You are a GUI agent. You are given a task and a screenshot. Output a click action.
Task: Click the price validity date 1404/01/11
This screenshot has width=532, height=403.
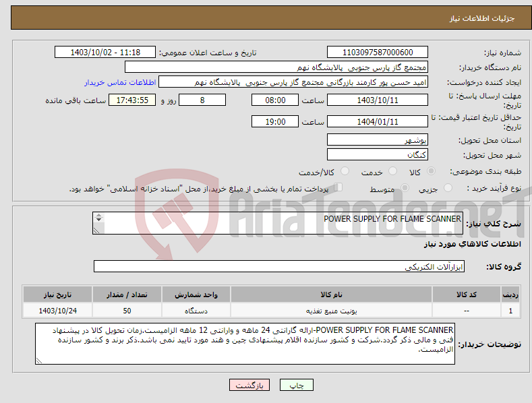378,121
